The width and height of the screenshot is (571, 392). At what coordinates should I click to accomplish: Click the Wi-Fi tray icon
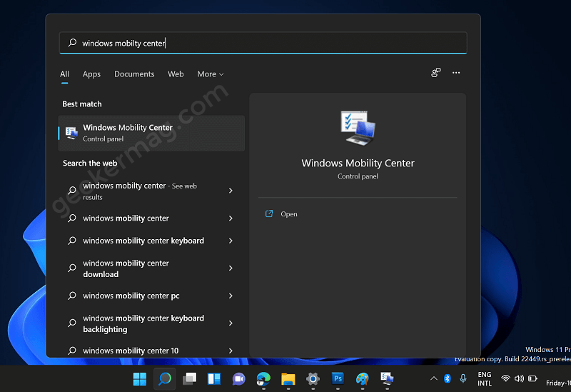(505, 378)
